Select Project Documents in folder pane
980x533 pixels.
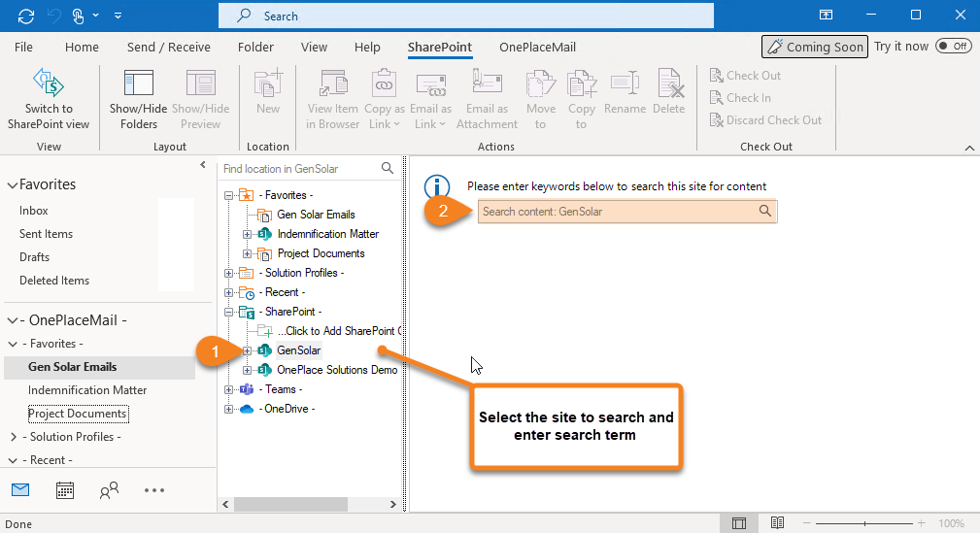[78, 414]
